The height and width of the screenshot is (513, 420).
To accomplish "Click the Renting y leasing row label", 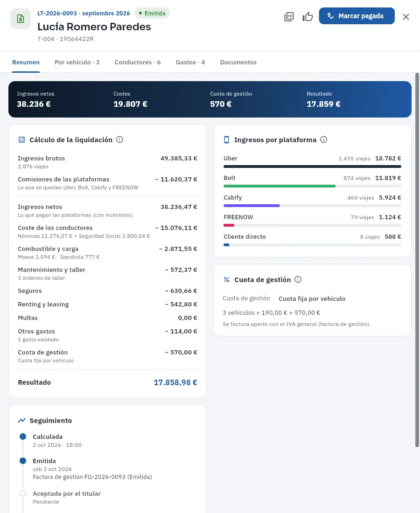I will 43,304.
